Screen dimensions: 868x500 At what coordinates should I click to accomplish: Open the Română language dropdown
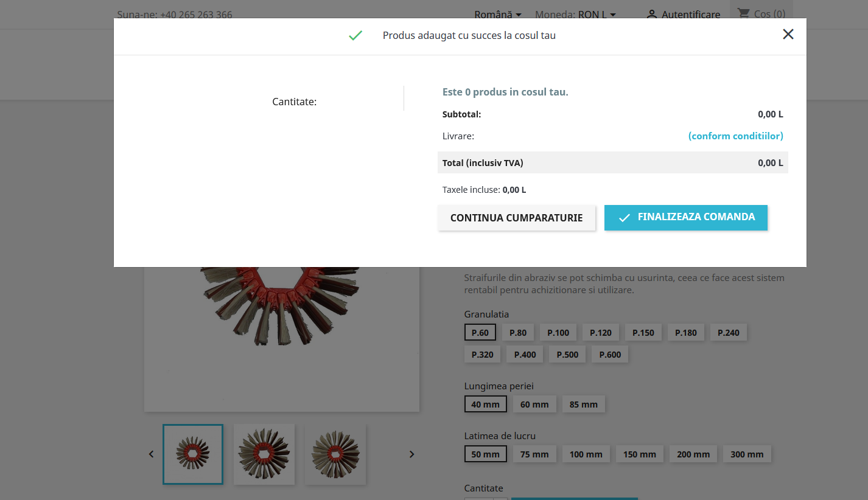[497, 14]
